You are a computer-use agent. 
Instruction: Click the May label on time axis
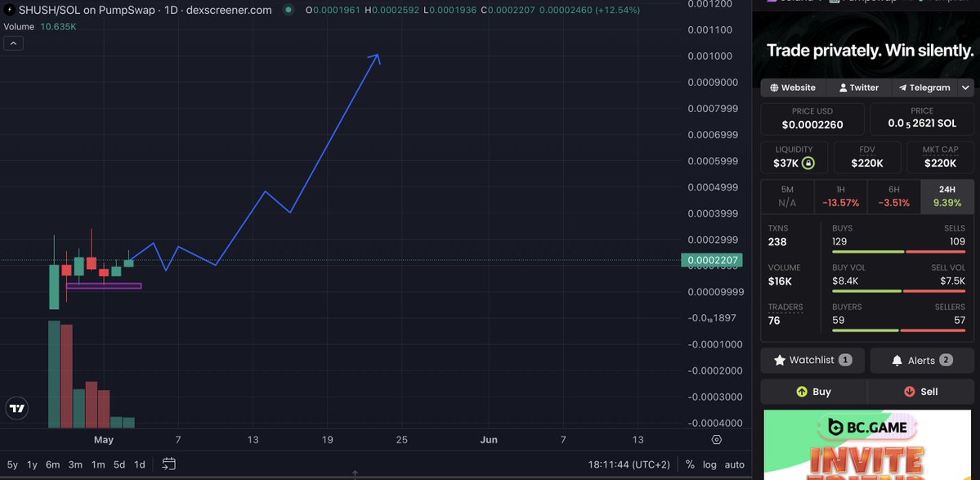click(x=104, y=440)
